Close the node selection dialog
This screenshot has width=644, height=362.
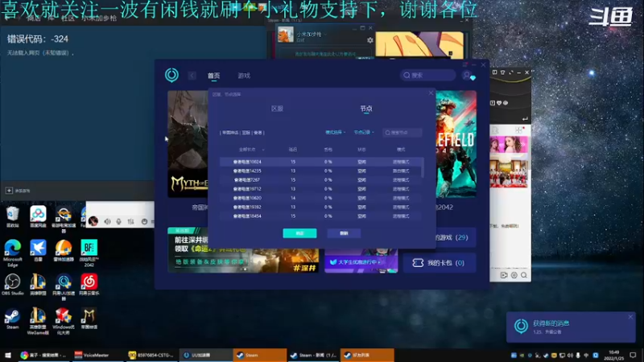(431, 93)
